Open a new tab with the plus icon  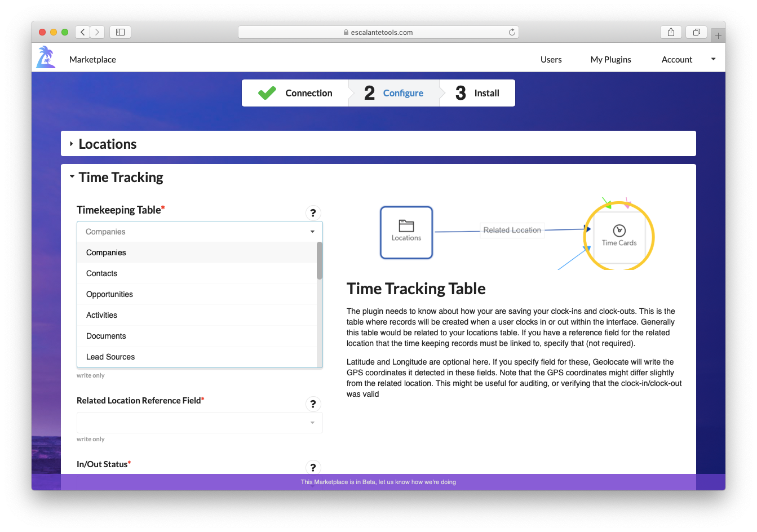[718, 34]
